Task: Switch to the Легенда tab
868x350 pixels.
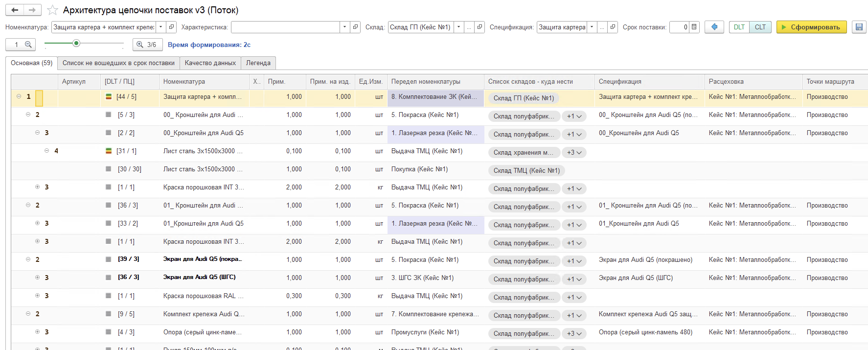Action: 258,63
